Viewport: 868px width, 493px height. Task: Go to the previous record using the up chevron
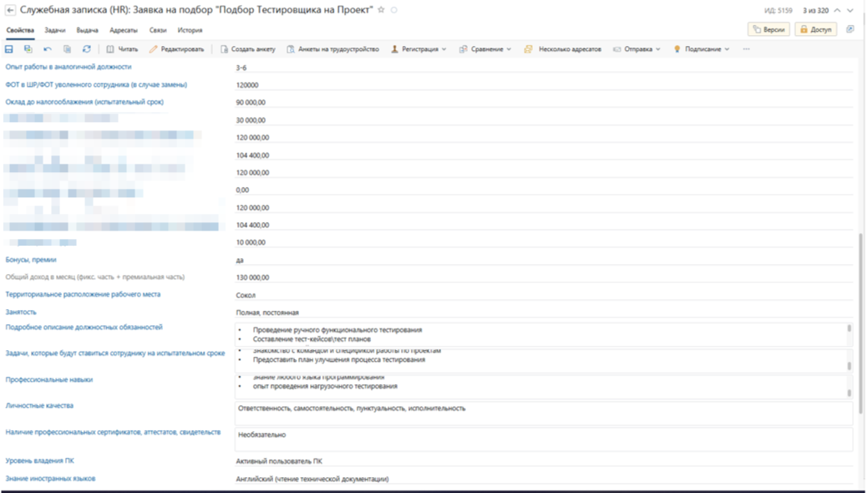coord(838,10)
